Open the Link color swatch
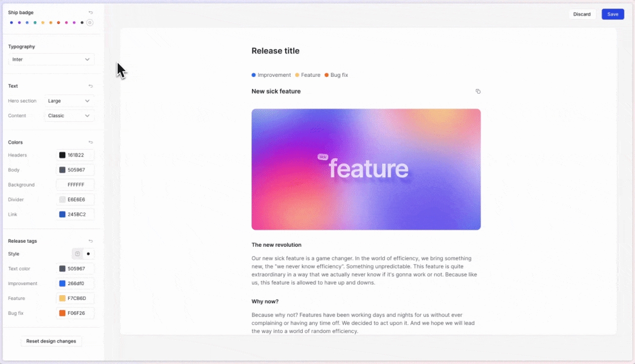The width and height of the screenshot is (635, 364). coord(62,214)
